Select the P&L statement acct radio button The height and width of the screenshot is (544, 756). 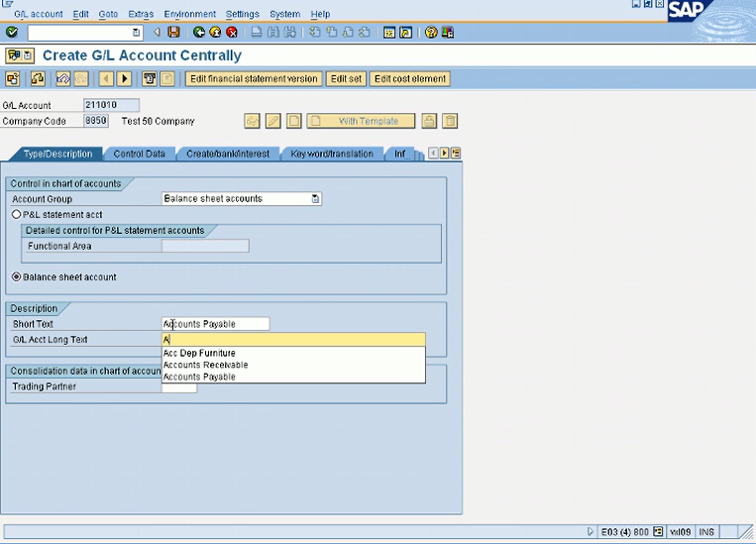17,214
